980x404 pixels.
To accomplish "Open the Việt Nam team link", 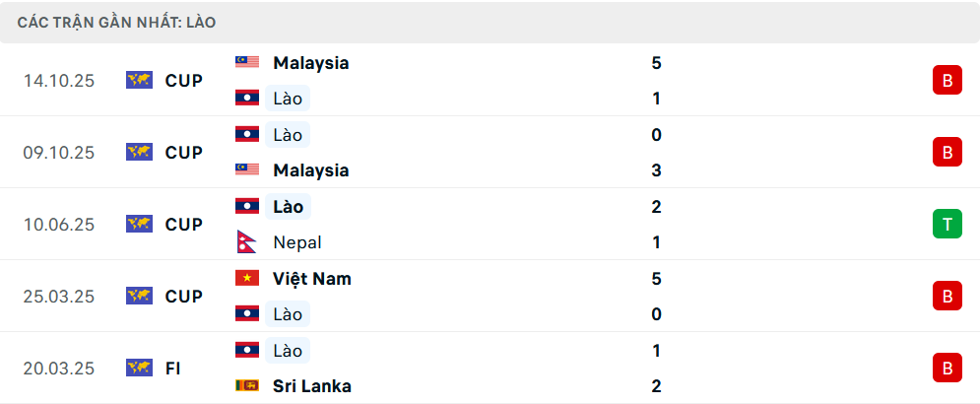I will (312, 279).
